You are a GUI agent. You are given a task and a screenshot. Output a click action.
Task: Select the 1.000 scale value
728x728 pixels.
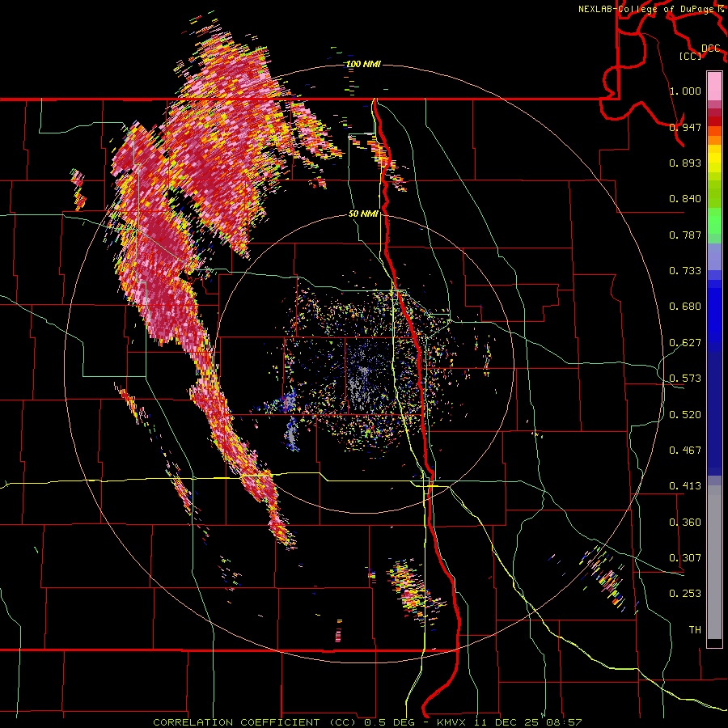pos(685,91)
